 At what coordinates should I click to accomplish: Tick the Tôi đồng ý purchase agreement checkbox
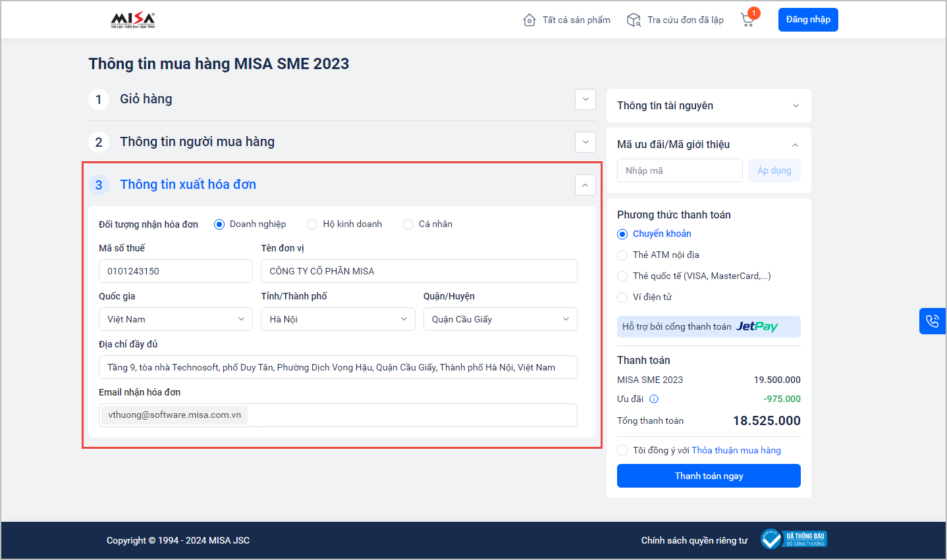[x=622, y=450]
